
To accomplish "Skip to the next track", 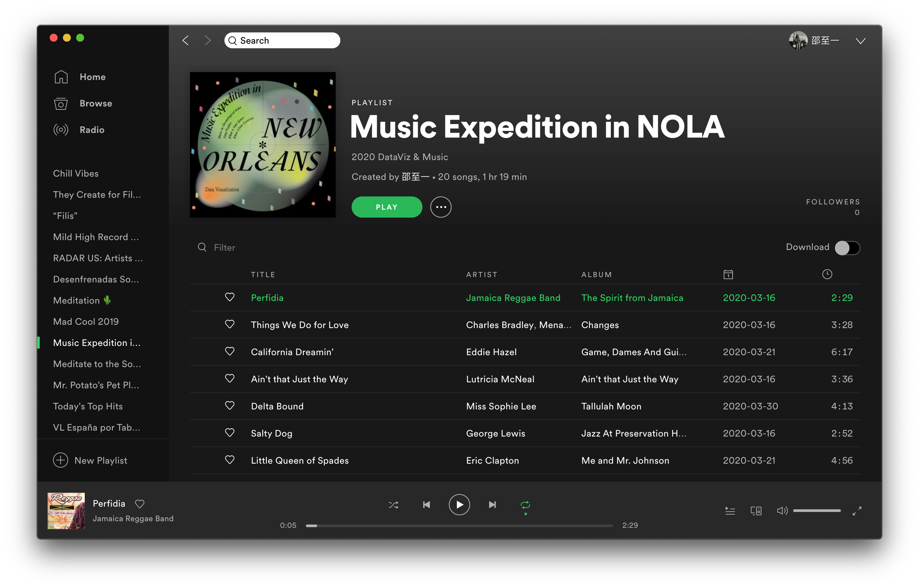I will pyautogui.click(x=492, y=505).
